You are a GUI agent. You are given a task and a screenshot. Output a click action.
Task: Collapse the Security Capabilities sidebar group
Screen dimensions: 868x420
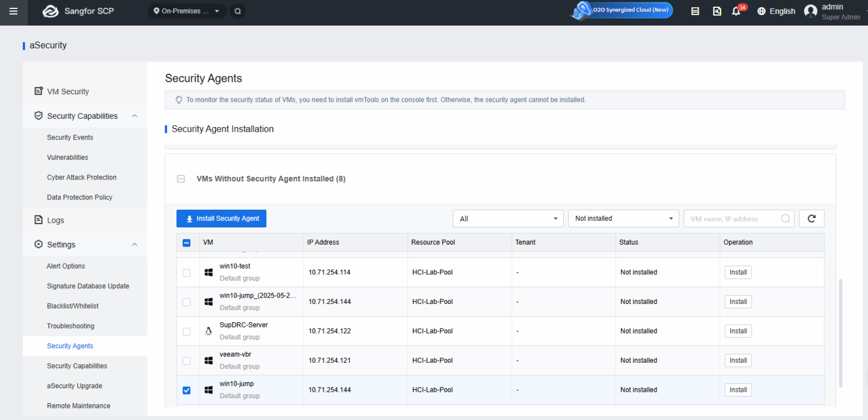135,116
